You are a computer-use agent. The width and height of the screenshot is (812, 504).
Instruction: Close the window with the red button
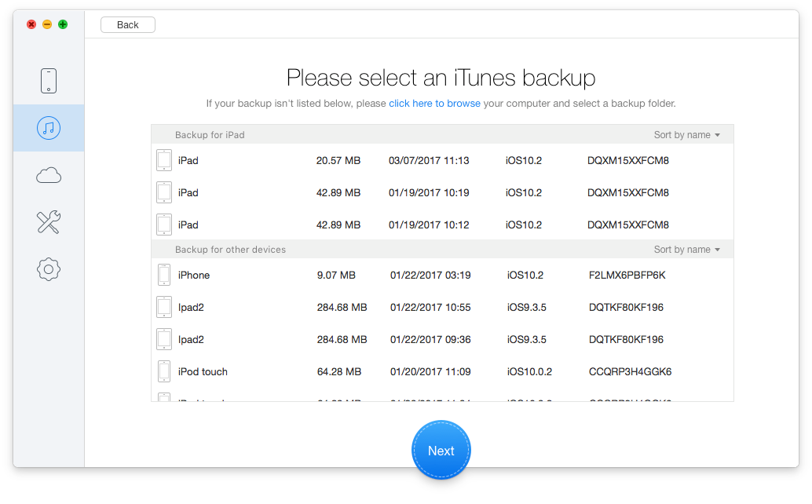coord(31,24)
